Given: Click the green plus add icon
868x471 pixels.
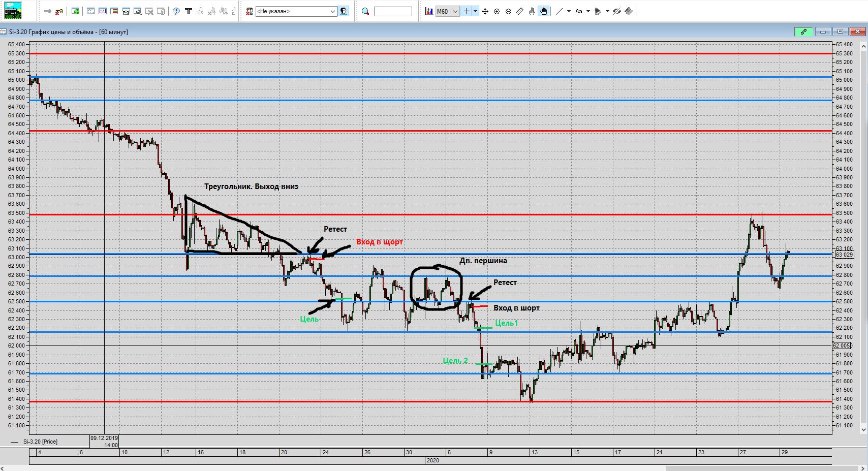Looking at the screenshot, I should point(76,11).
